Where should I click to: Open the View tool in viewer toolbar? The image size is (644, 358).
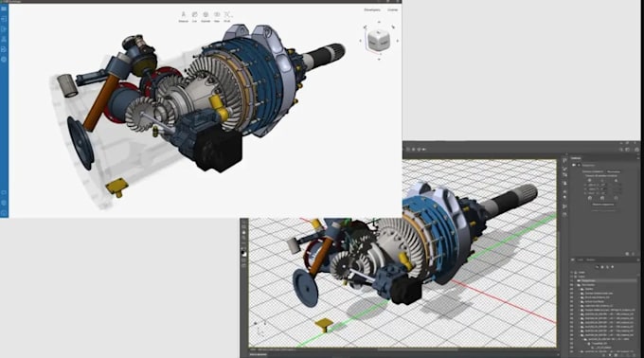217,16
